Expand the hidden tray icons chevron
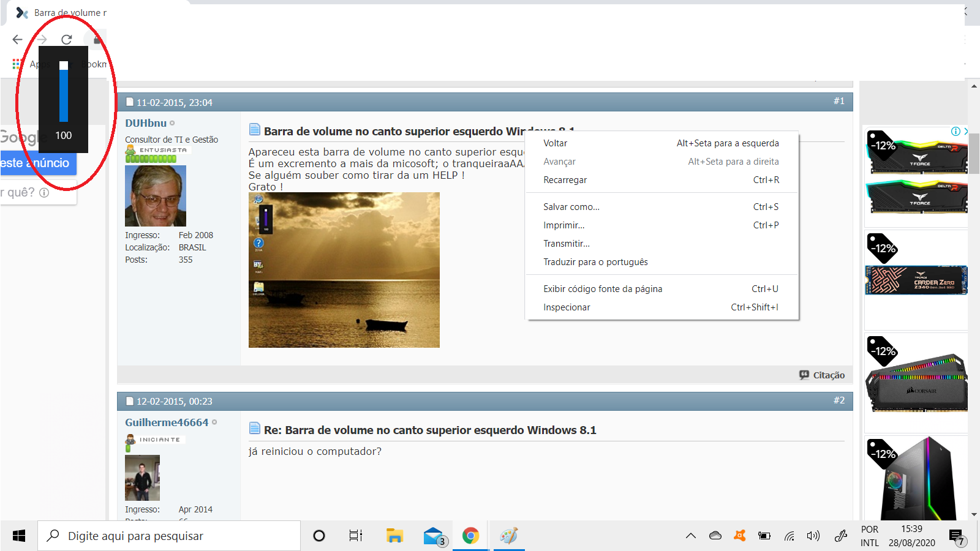 click(x=691, y=536)
